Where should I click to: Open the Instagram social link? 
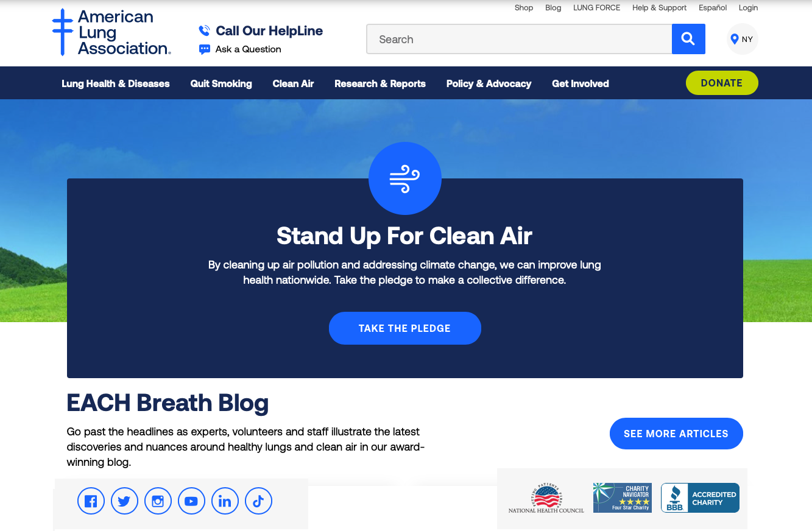click(158, 501)
